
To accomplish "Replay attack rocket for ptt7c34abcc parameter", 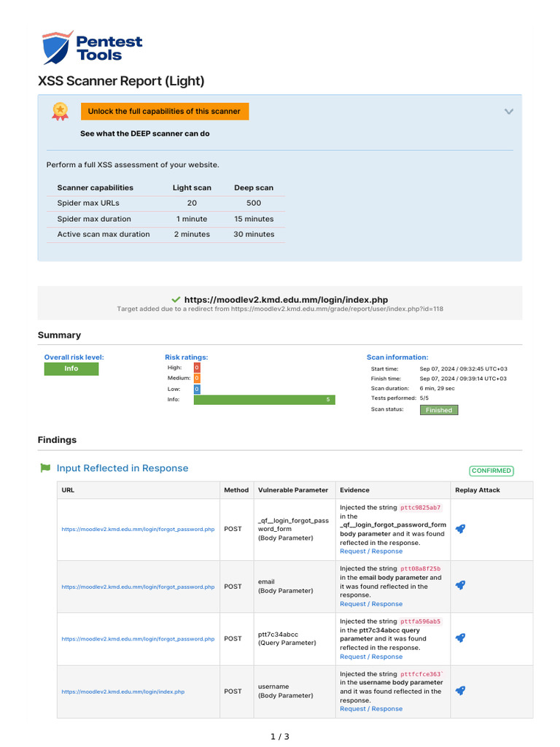I will click(x=461, y=638).
